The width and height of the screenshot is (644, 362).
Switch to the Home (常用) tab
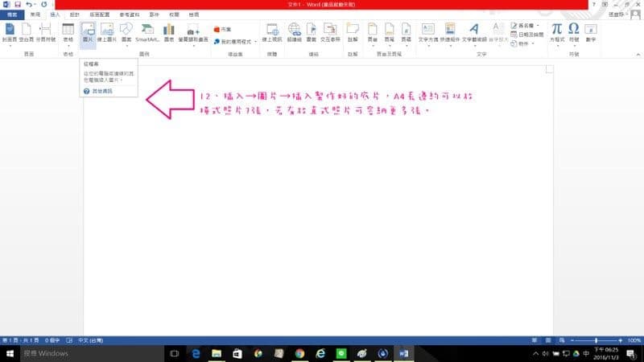(x=35, y=14)
